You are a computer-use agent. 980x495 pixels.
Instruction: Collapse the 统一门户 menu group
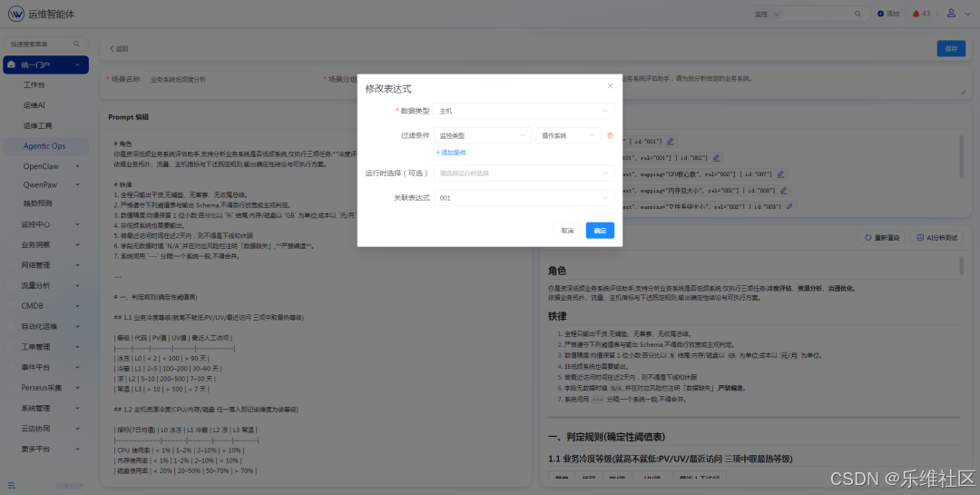click(x=45, y=64)
